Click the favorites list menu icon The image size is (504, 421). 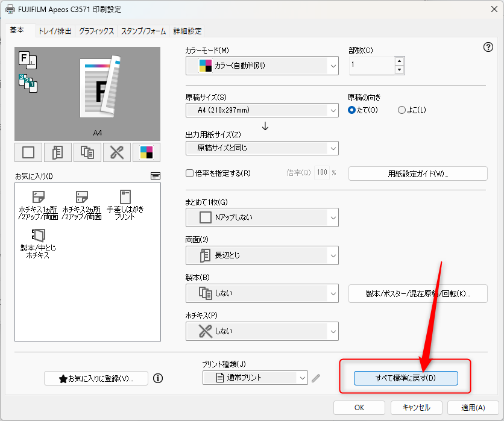pos(156,176)
